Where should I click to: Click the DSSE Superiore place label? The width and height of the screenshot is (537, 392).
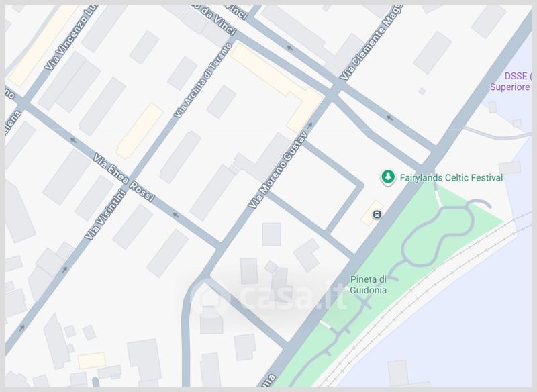(x=511, y=81)
